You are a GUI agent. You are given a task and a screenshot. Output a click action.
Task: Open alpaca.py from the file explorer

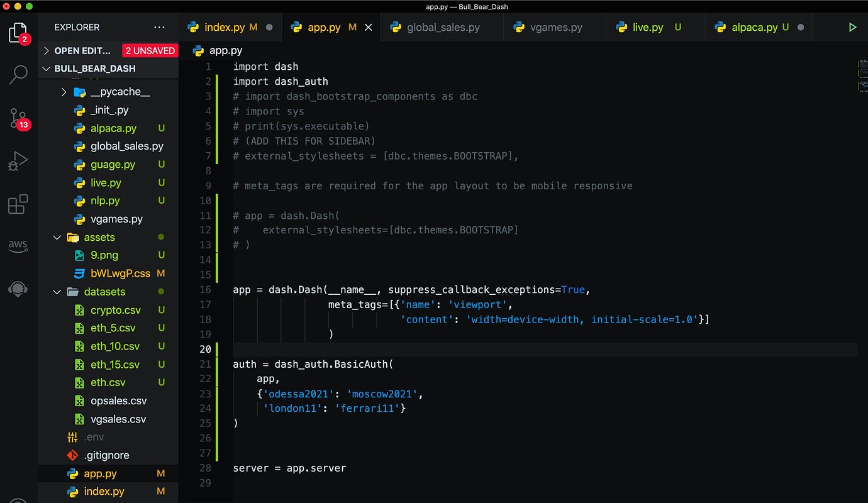pyautogui.click(x=113, y=128)
